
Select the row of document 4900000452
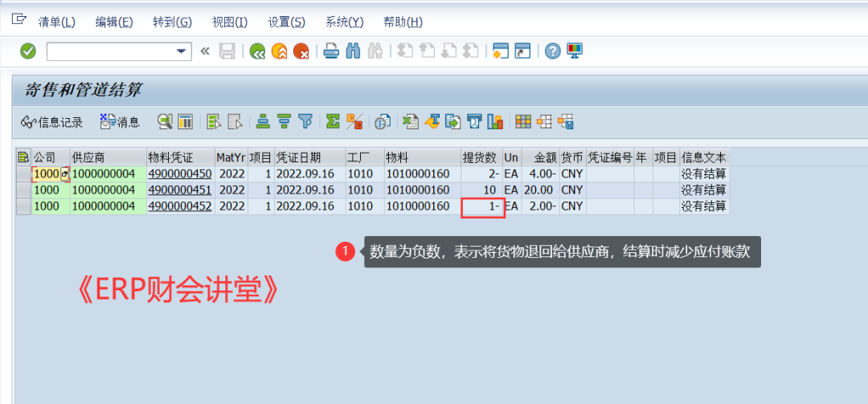23,206
